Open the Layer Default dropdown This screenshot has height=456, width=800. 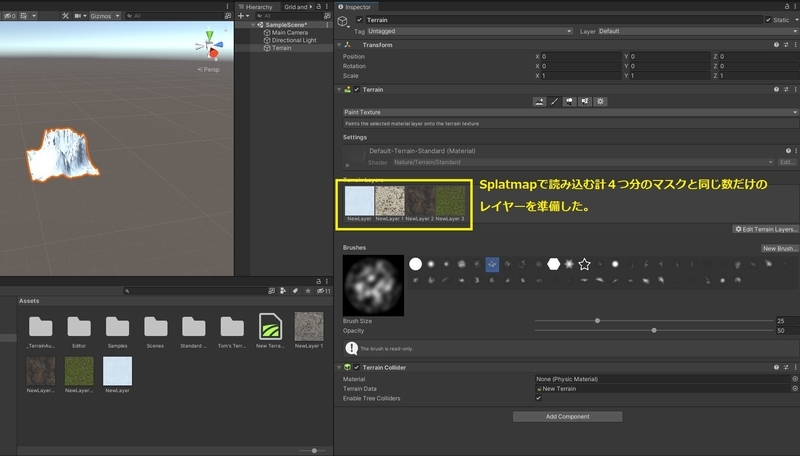point(698,31)
